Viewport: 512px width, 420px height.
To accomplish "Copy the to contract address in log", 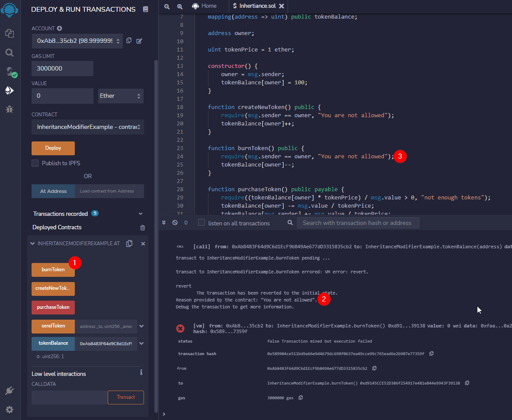I will [x=467, y=383].
